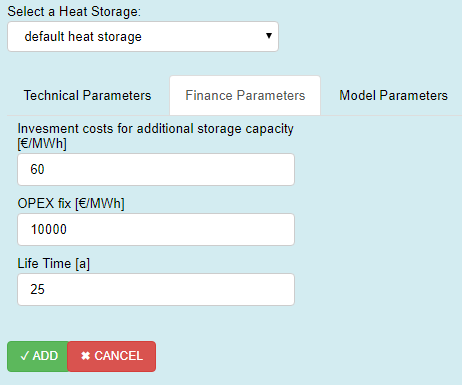Click the value 10000 in OPEX field

(x=49, y=229)
